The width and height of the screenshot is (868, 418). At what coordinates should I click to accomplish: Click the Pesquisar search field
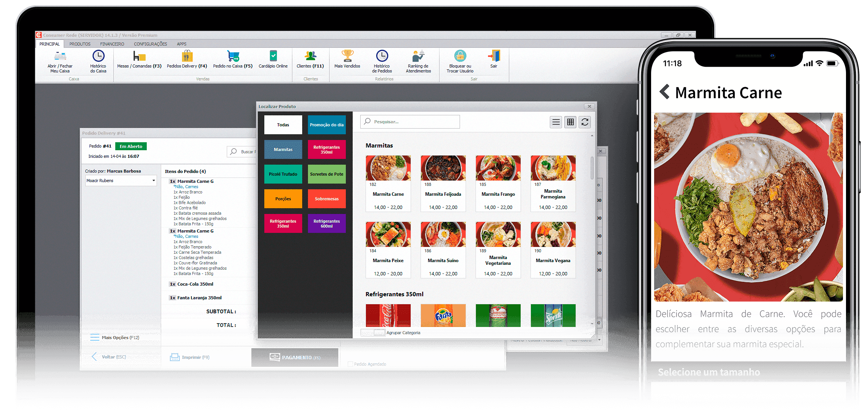(410, 122)
